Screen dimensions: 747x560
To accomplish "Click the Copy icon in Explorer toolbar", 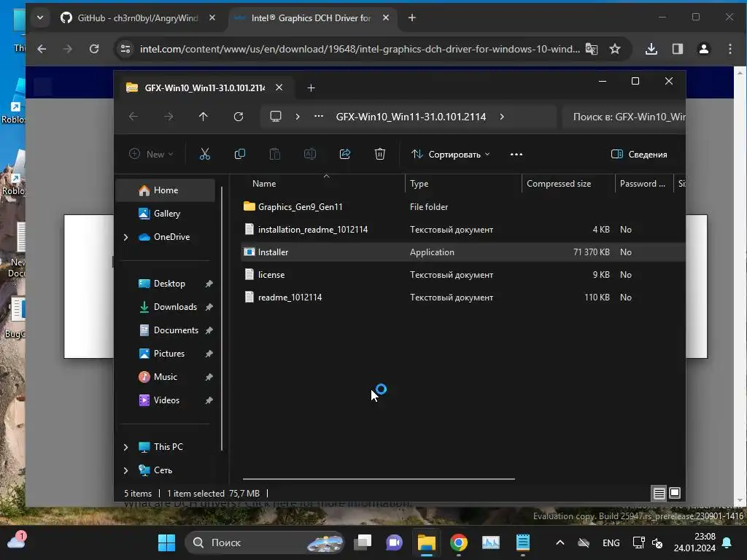I will (x=239, y=154).
